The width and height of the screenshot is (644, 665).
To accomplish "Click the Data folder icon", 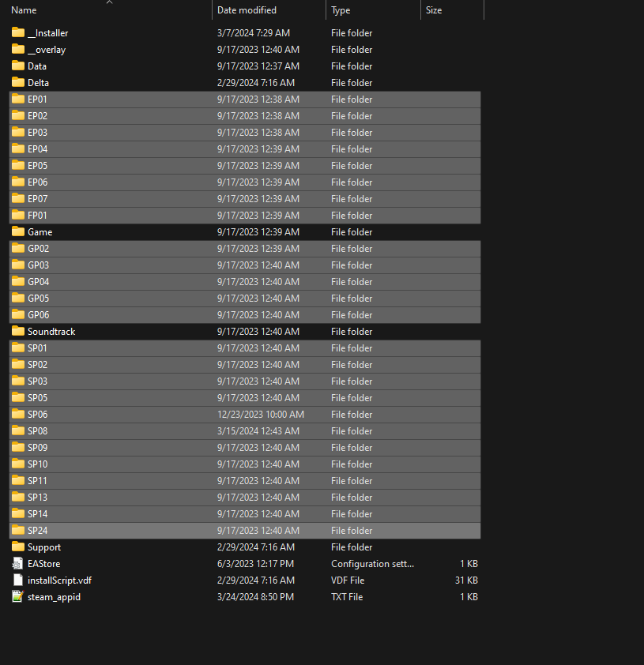I will pyautogui.click(x=18, y=66).
